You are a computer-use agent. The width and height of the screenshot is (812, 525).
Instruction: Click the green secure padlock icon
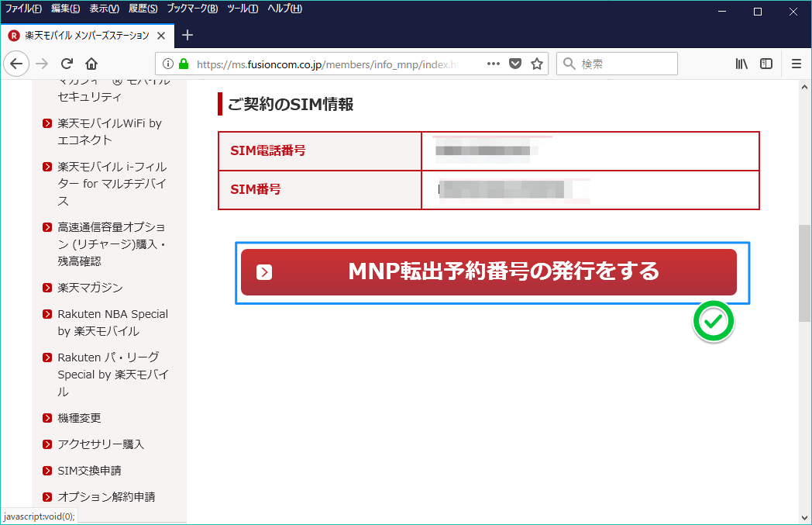(184, 64)
